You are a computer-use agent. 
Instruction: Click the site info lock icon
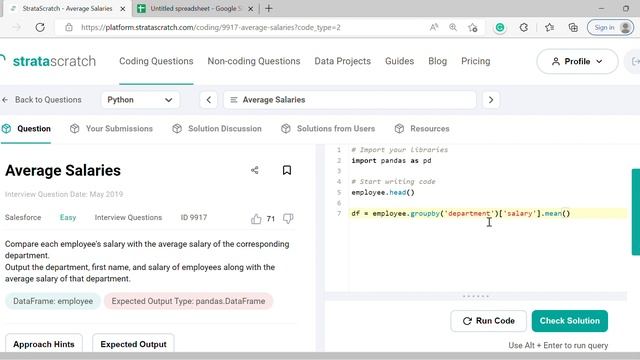(69, 27)
